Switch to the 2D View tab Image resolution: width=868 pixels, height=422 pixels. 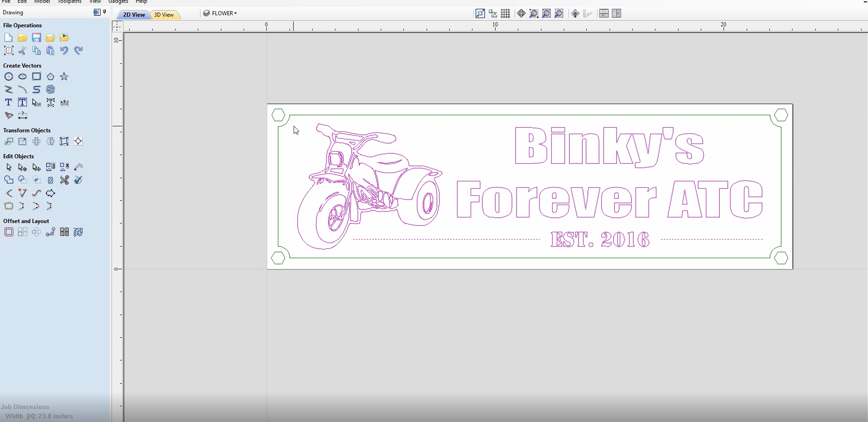click(x=133, y=15)
